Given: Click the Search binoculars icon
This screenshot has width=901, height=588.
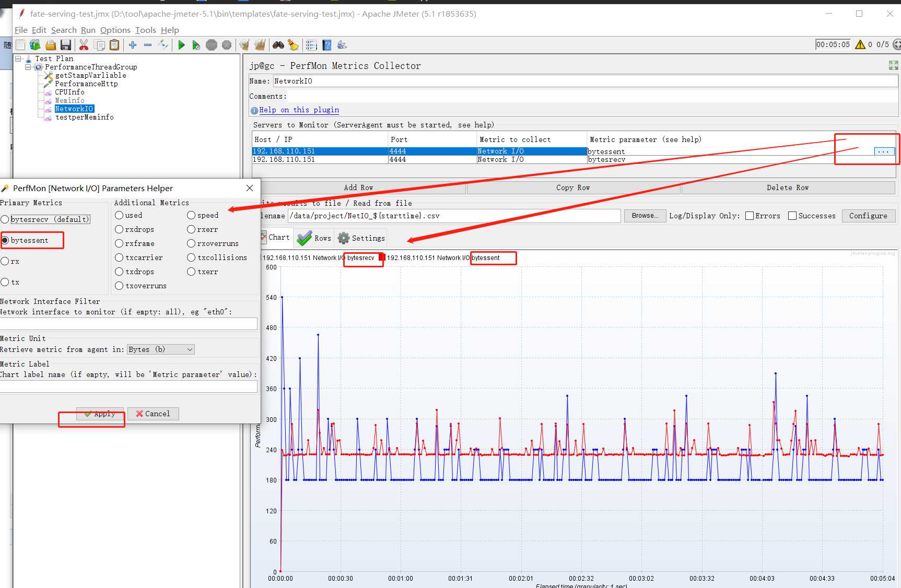Looking at the screenshot, I should point(278,45).
